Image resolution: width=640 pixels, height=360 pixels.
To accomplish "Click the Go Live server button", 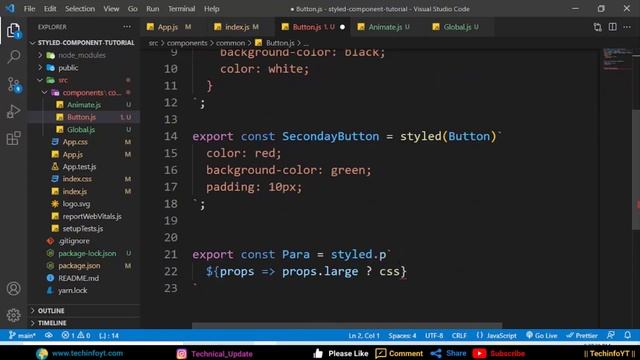I will 542,336.
